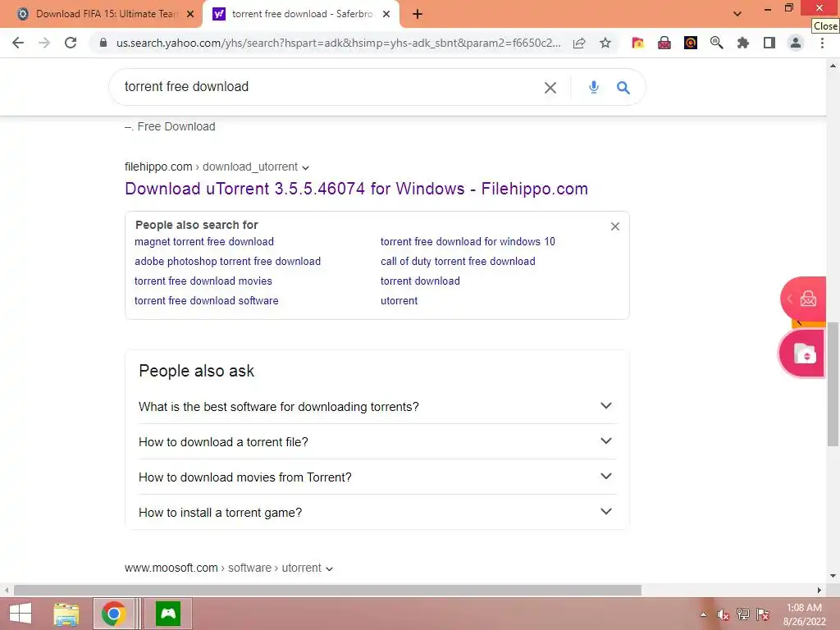Share this page from the address bar

[579, 43]
